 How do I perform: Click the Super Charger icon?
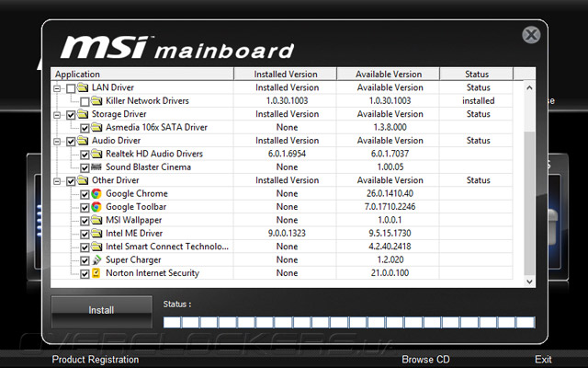point(96,259)
